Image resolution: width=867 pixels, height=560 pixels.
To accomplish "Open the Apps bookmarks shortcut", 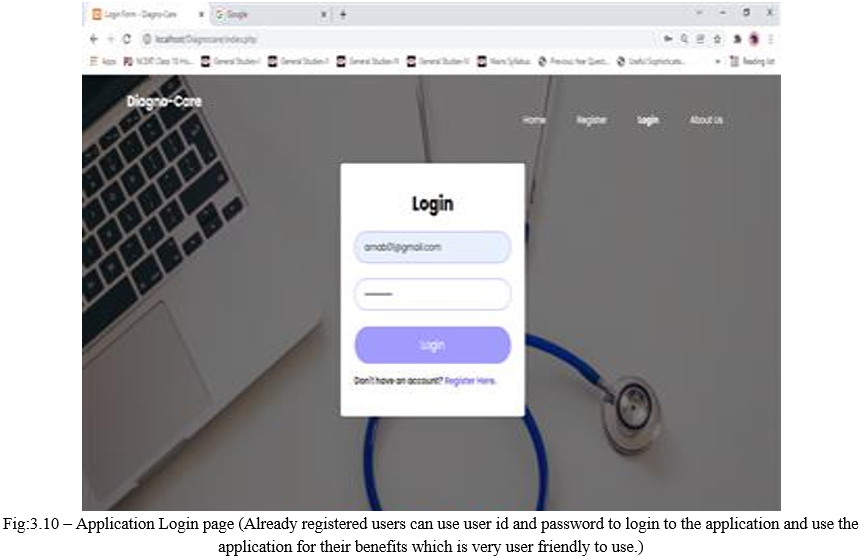I will click(x=103, y=61).
